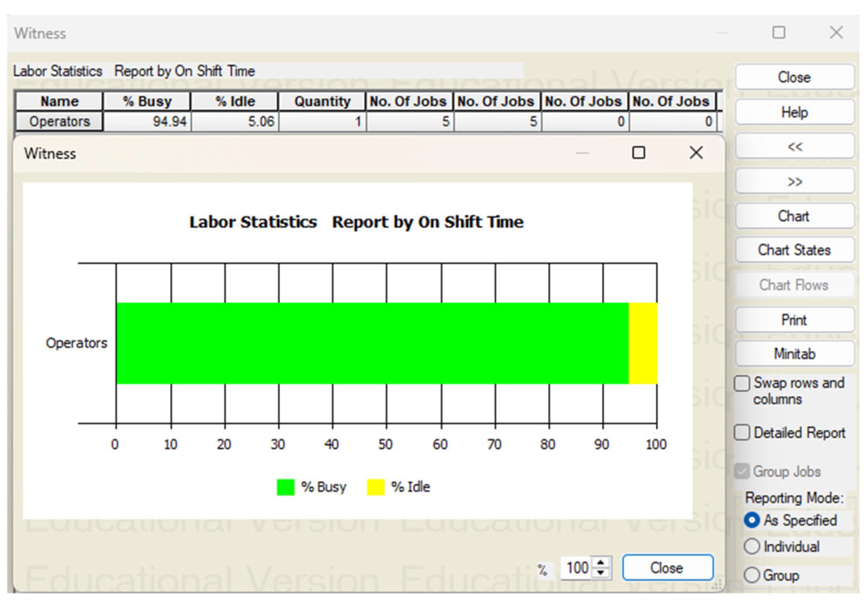This screenshot has width=868, height=606.
Task: Open Help from the side panel
Action: pos(794,112)
